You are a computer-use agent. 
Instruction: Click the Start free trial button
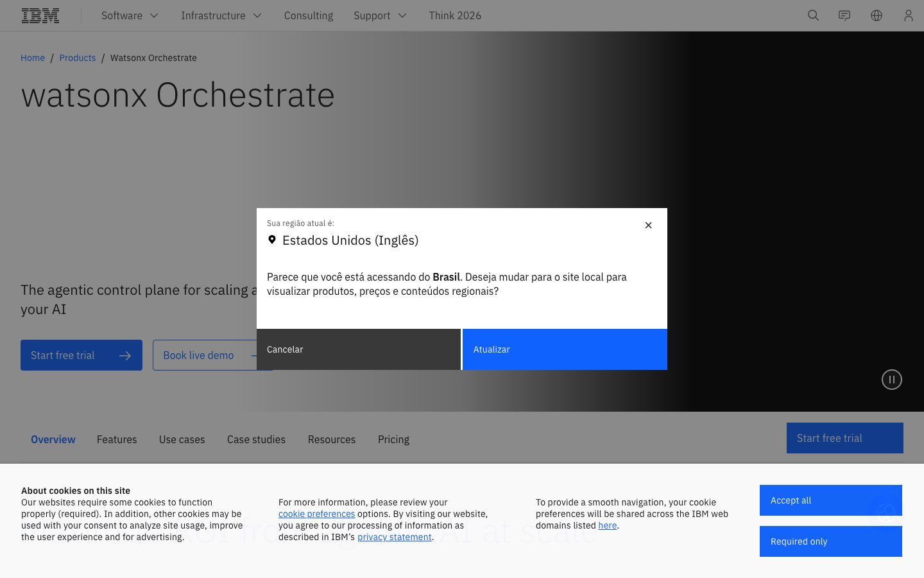coord(81,355)
